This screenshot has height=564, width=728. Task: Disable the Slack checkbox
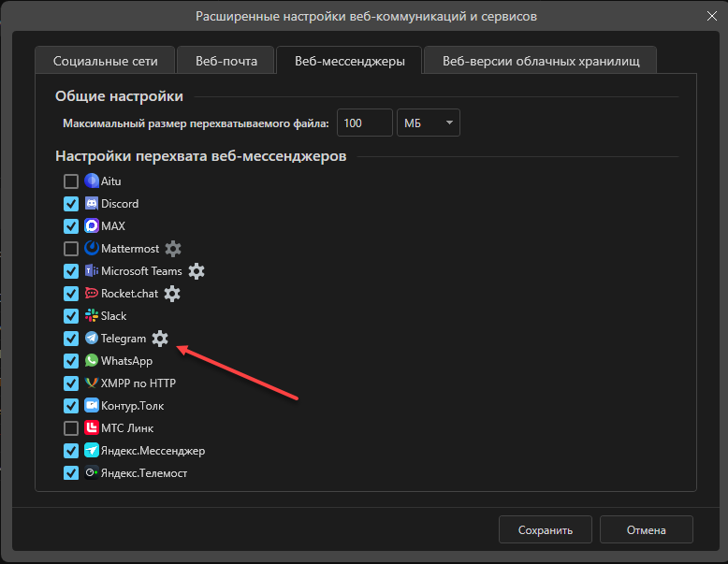pos(71,316)
